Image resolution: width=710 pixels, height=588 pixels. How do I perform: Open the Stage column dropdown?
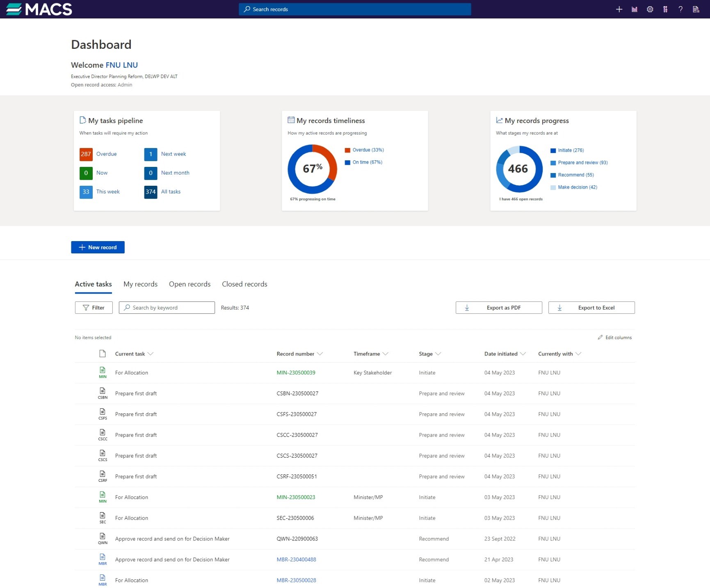pyautogui.click(x=438, y=353)
